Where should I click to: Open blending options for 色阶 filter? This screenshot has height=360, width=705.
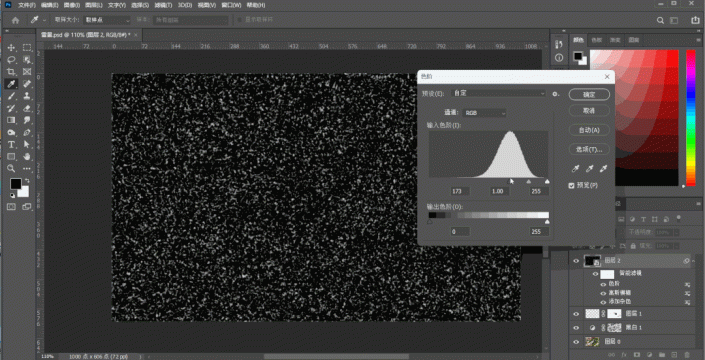687,284
